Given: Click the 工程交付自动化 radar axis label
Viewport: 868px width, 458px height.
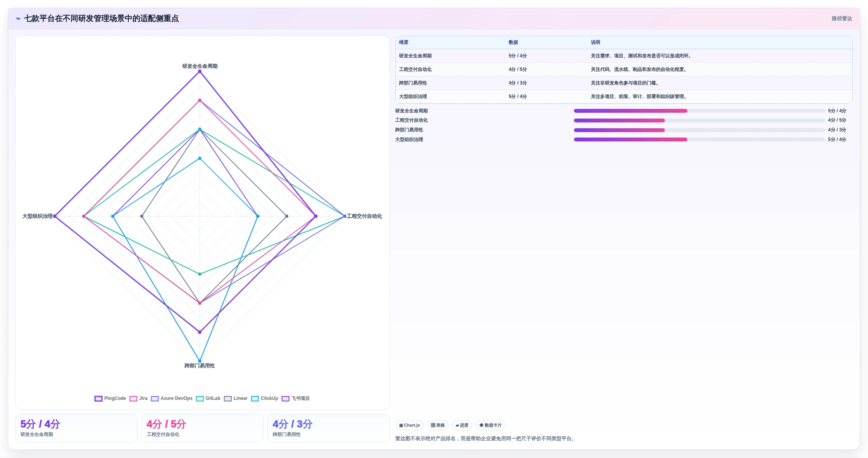Looking at the screenshot, I should pos(364,216).
